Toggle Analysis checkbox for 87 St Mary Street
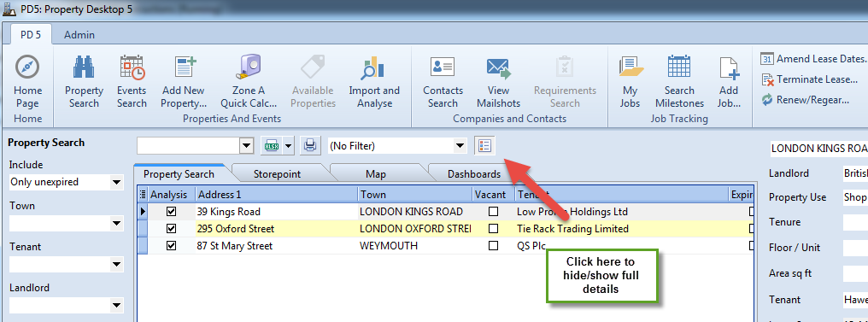The height and width of the screenshot is (322, 868). pyautogui.click(x=171, y=246)
